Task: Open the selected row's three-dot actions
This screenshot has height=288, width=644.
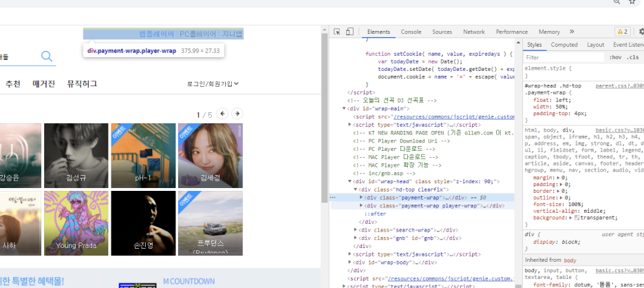Action: (x=333, y=198)
